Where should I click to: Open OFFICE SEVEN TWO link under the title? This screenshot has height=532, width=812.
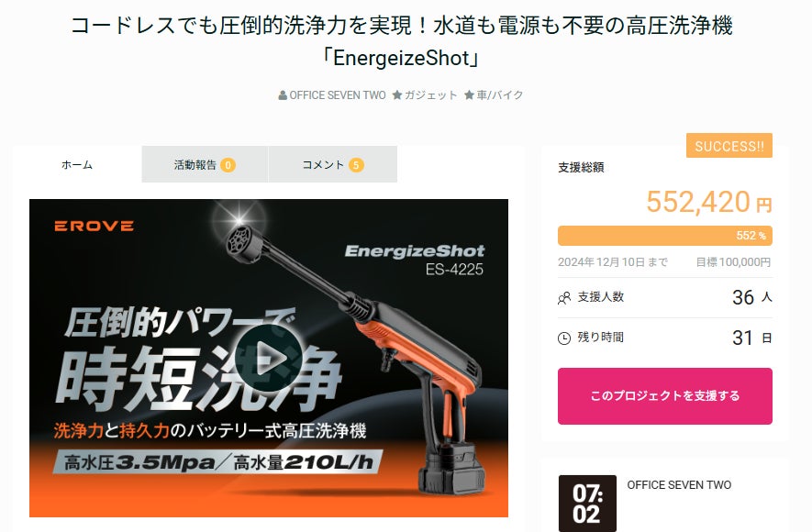click(x=337, y=95)
